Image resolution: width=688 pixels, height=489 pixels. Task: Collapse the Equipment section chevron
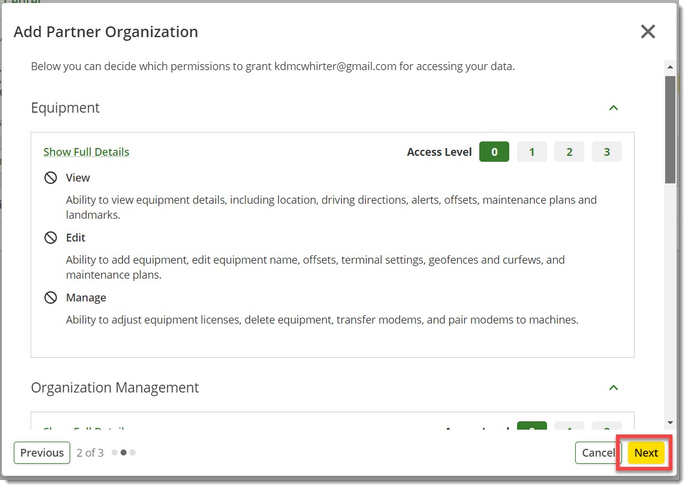614,108
